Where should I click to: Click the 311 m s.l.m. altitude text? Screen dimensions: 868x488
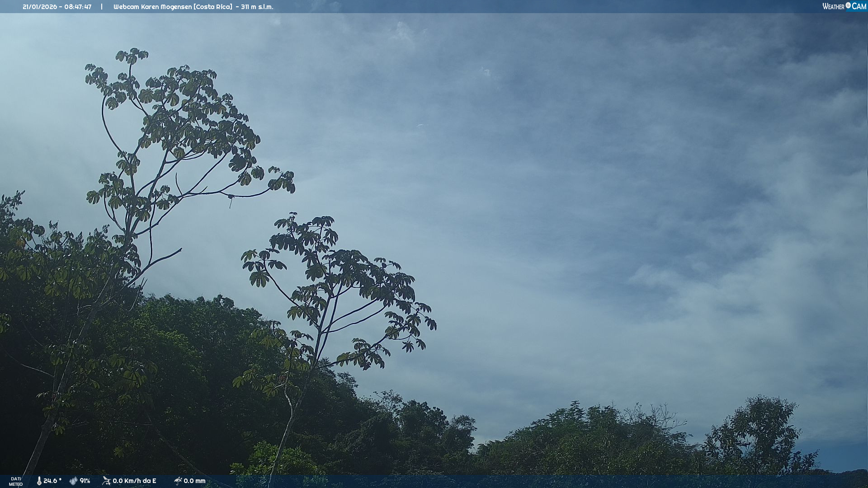[257, 7]
